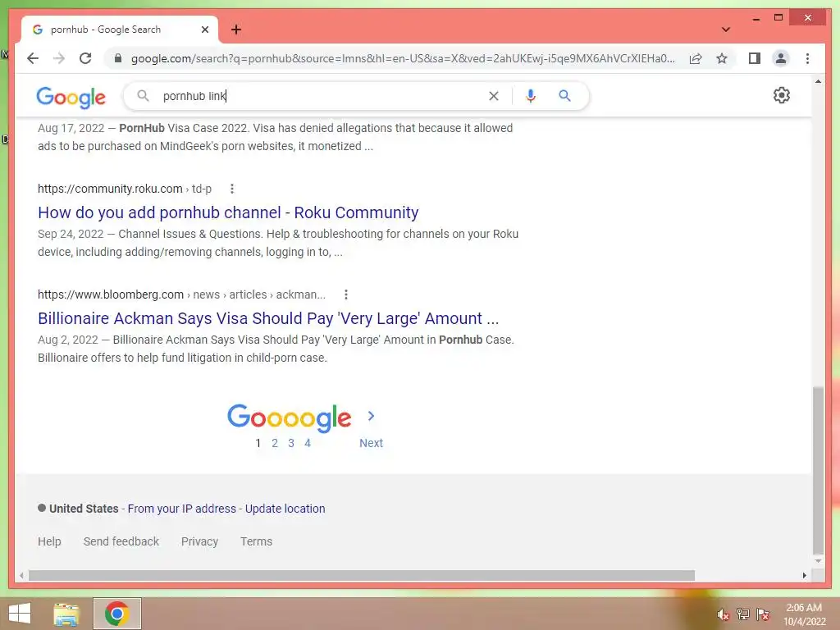Screen dimensions: 840x630
Task: Start voice search with the microphone
Action: click(531, 96)
